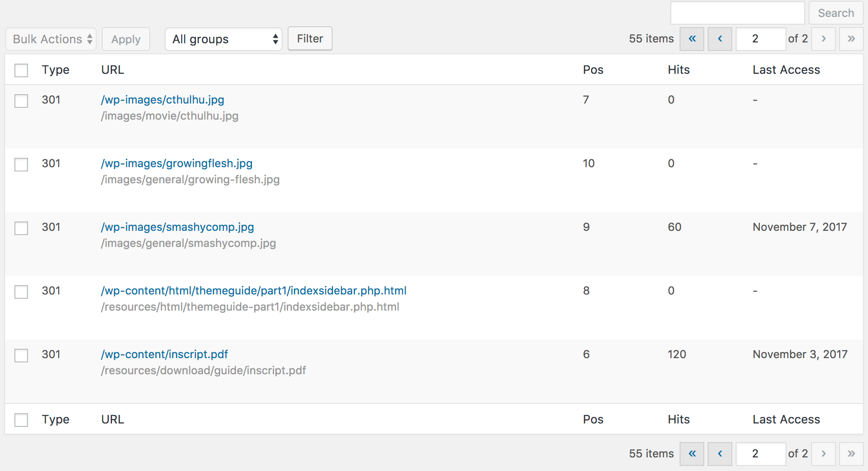The height and width of the screenshot is (471, 868).
Task: Sort by Last Access column header
Action: click(786, 70)
